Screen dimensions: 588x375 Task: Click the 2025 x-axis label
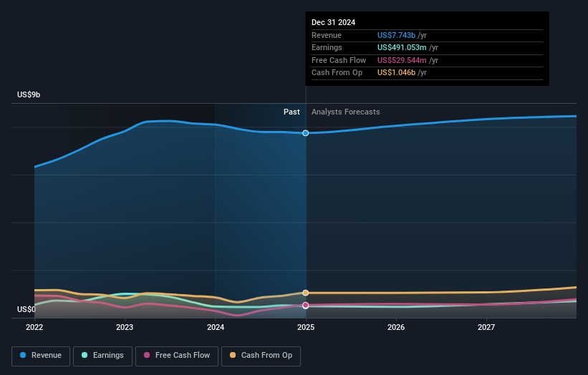[306, 327]
